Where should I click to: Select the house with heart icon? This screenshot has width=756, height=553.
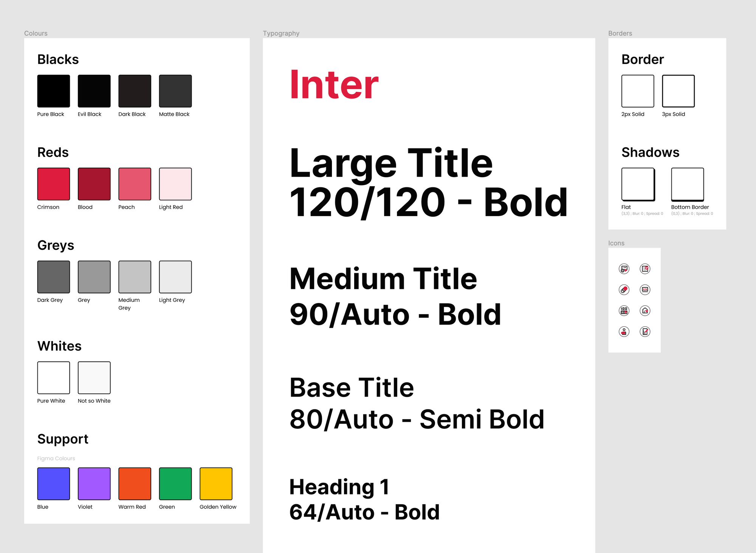645,310
